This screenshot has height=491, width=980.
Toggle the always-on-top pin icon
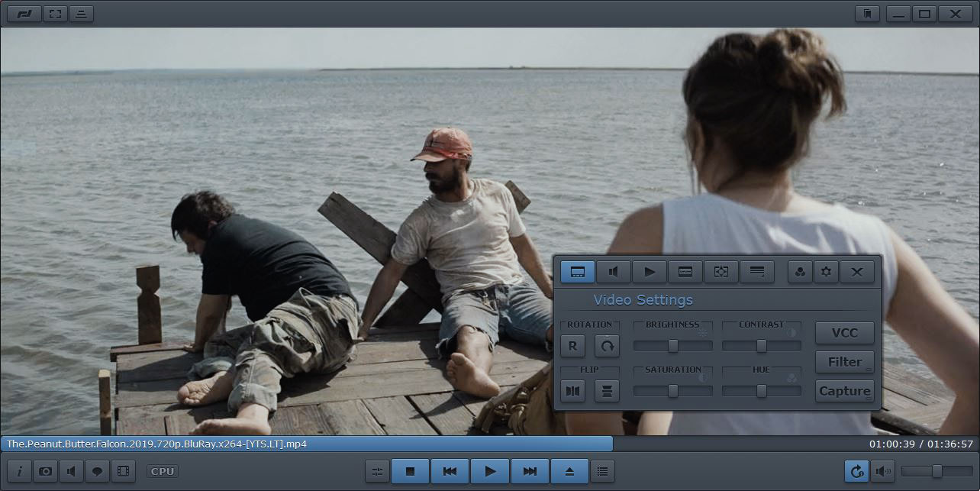pyautogui.click(x=867, y=14)
